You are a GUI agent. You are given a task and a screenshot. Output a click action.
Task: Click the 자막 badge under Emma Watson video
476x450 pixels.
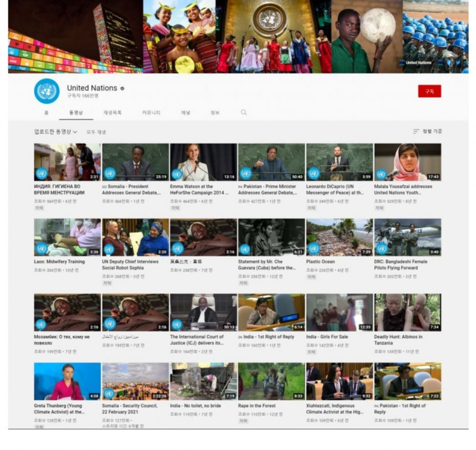click(176, 208)
